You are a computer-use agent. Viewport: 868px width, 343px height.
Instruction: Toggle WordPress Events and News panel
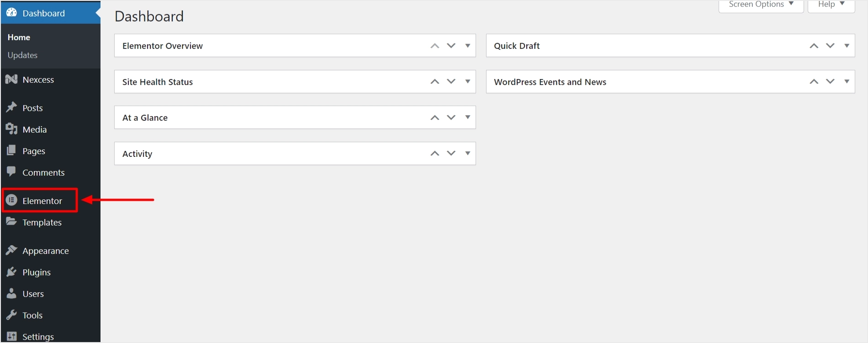coord(847,81)
